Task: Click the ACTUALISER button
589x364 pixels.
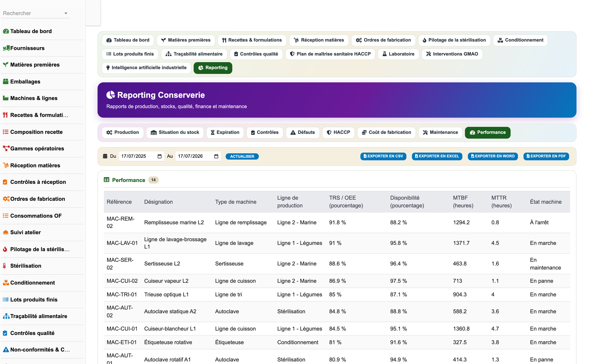Action: 242,157
